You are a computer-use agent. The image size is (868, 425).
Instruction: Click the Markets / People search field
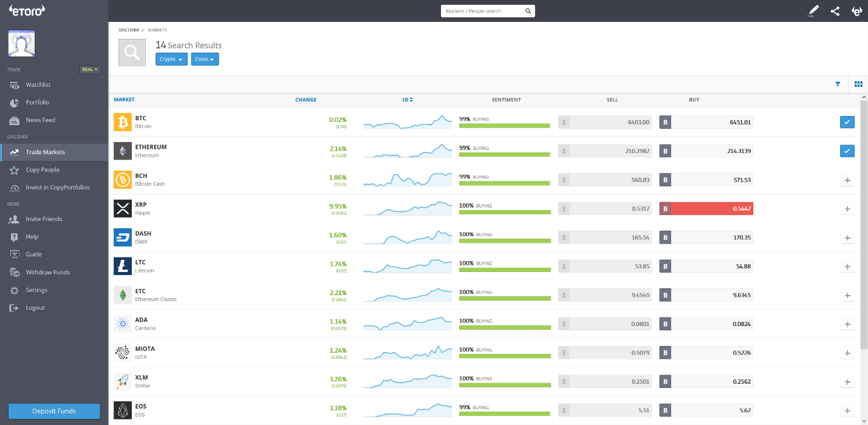(x=483, y=11)
